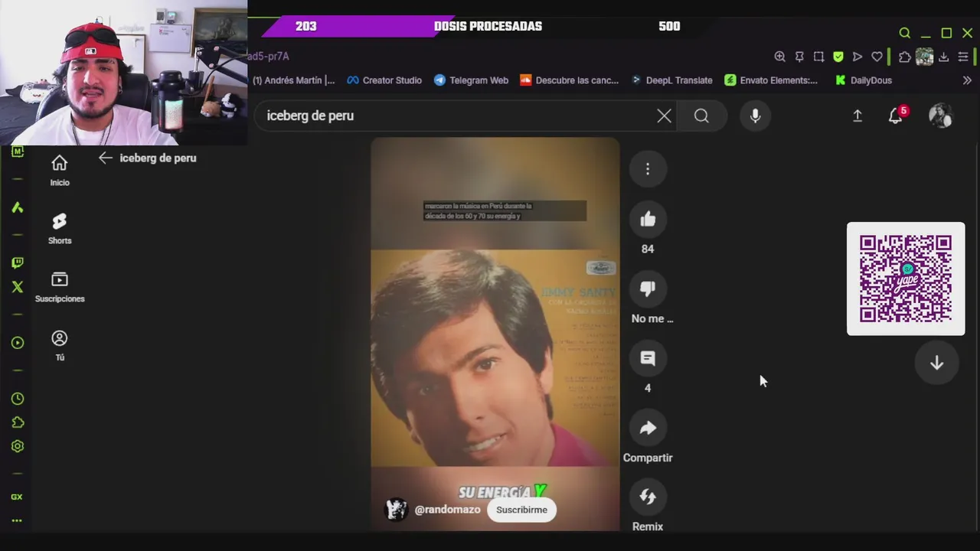Open the YouTube Inicio home page
The image size is (980, 551).
[60, 171]
